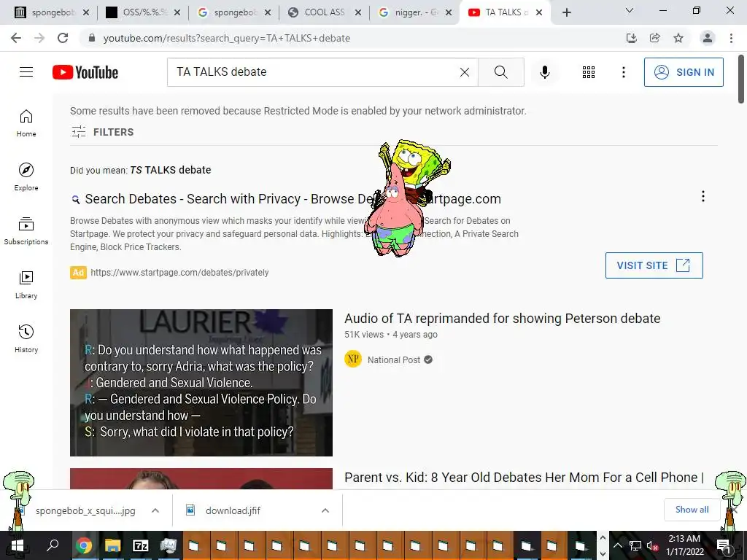
Task: Open the Search Debates Startpage ad title
Action: [293, 198]
